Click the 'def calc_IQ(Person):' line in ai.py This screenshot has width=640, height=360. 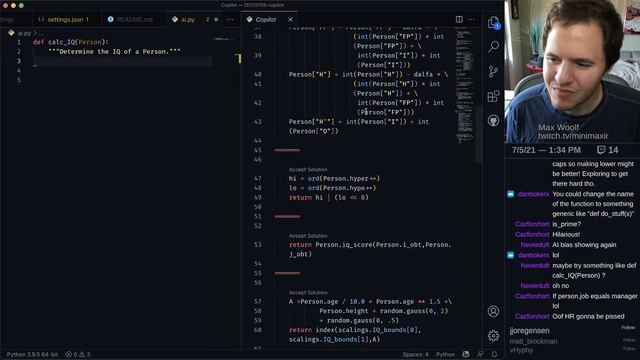pos(71,42)
